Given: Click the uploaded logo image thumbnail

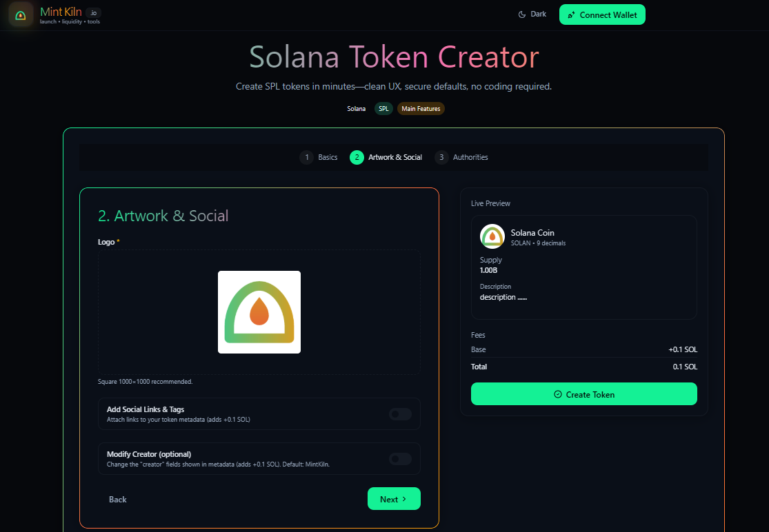Looking at the screenshot, I should pyautogui.click(x=259, y=312).
